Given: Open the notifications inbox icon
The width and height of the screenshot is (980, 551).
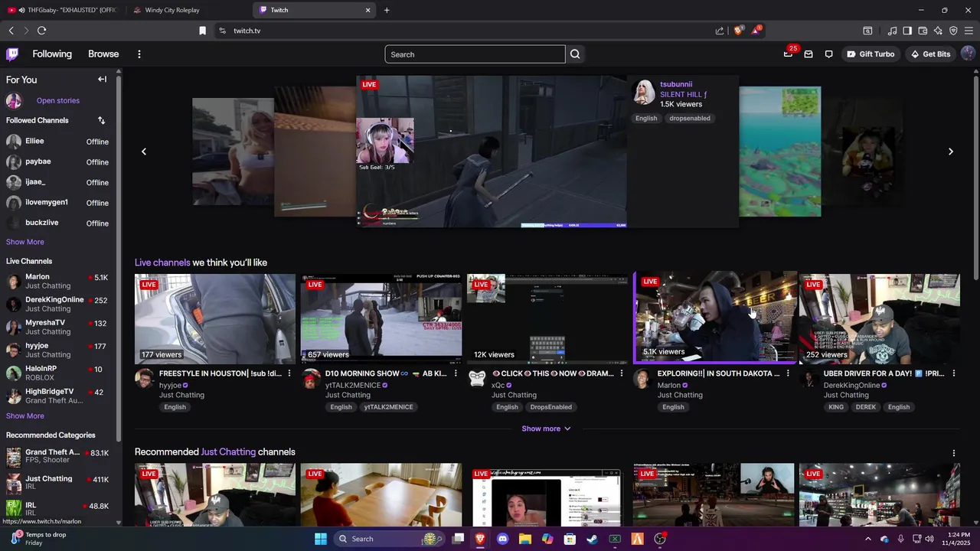Looking at the screenshot, I should [808, 54].
